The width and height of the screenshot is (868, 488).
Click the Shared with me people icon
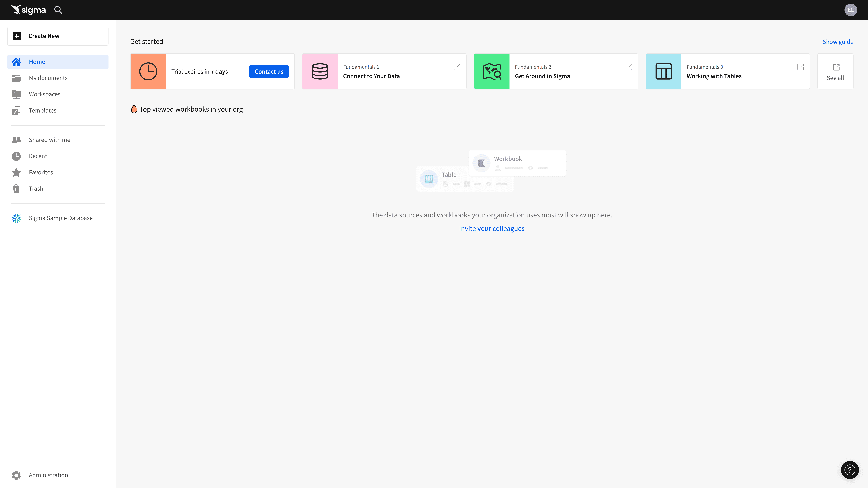tap(16, 140)
